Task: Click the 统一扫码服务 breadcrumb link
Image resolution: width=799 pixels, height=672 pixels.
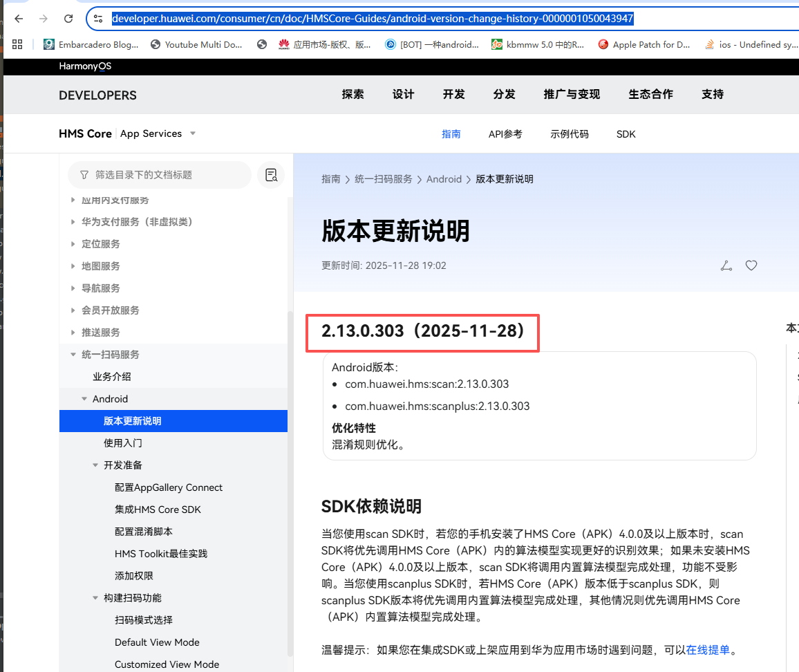Action: click(383, 179)
